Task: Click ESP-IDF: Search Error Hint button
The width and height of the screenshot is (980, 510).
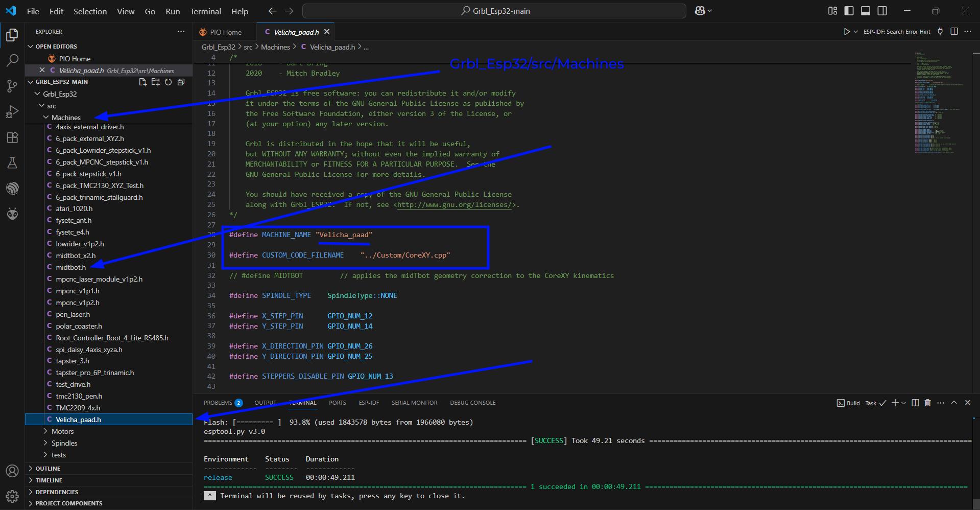Action: tap(897, 32)
